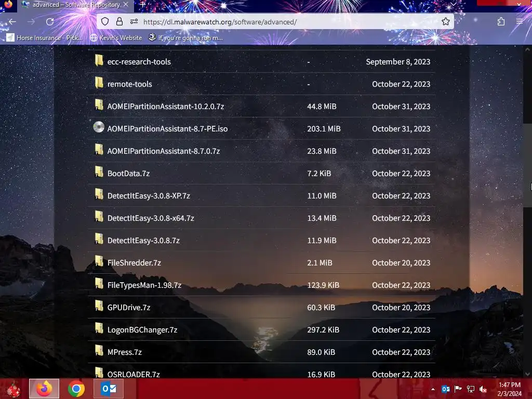Click the scrollbar down arrow

pyautogui.click(x=527, y=374)
